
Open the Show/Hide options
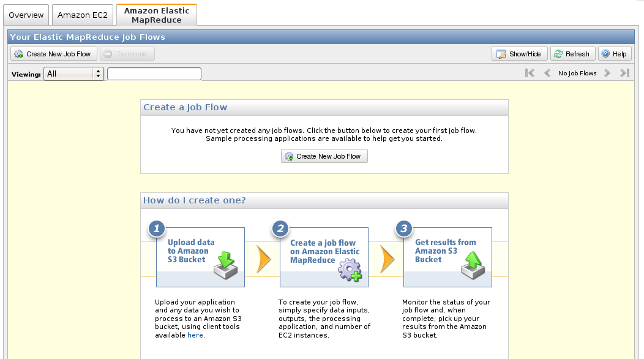tap(519, 54)
